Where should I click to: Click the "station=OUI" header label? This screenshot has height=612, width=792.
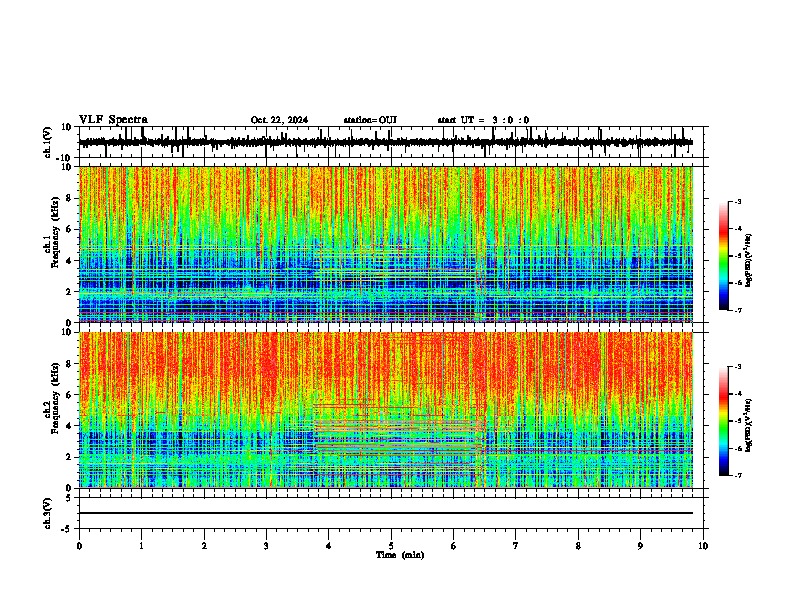coord(370,120)
